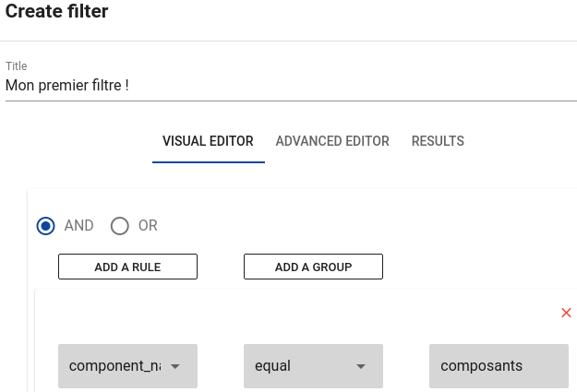
Task: Click the small 'Title' field label
Action: pyautogui.click(x=17, y=66)
